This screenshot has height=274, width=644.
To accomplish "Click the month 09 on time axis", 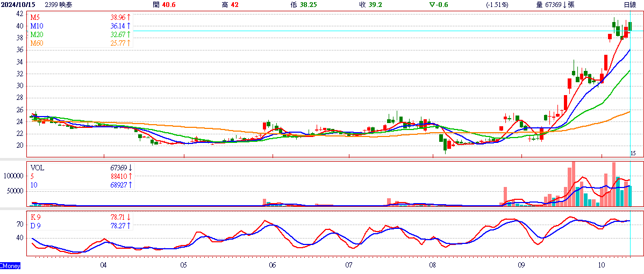I will click(521, 265).
